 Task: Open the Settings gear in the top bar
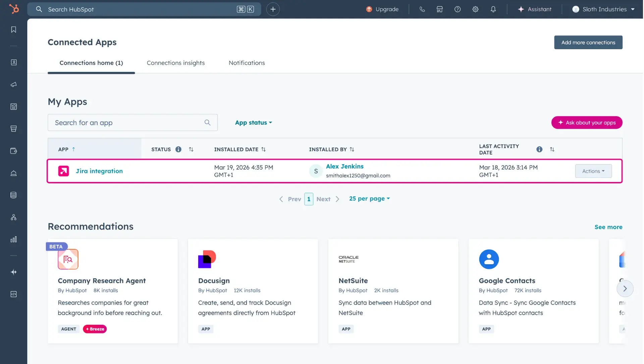pyautogui.click(x=475, y=9)
